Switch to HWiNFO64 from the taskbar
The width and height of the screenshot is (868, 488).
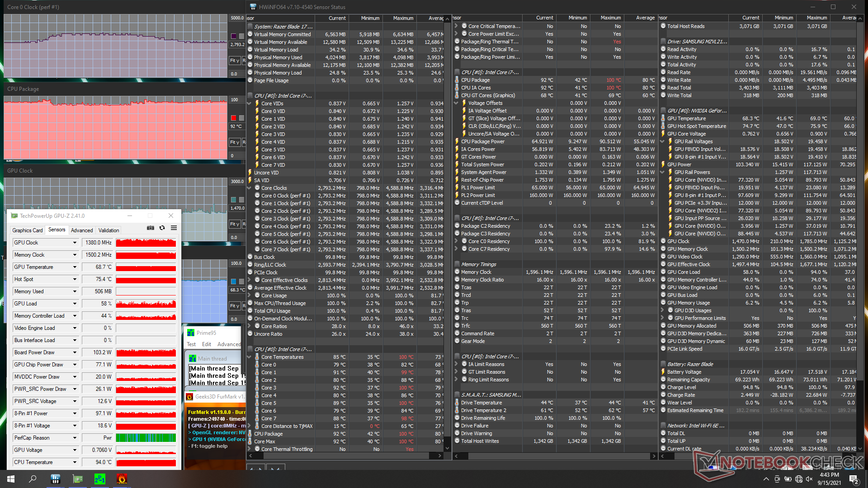(x=55, y=479)
